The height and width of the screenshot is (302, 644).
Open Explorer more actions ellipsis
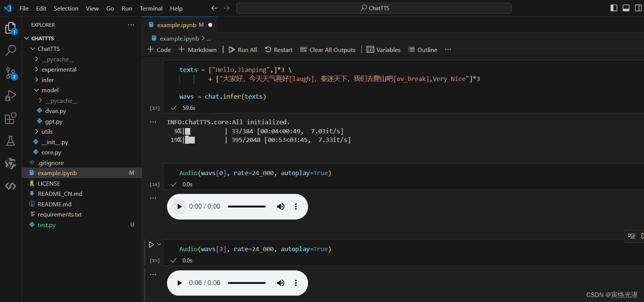[131, 25]
